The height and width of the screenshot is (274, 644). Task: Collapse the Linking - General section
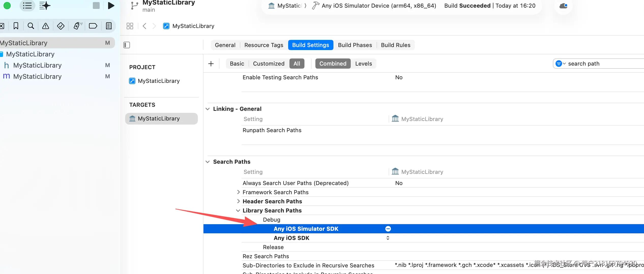click(208, 109)
